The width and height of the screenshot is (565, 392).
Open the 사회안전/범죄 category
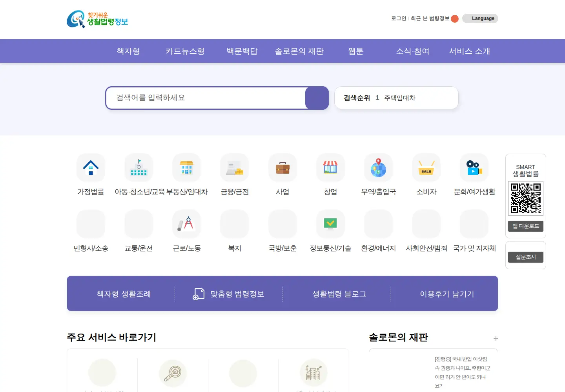coord(426,248)
